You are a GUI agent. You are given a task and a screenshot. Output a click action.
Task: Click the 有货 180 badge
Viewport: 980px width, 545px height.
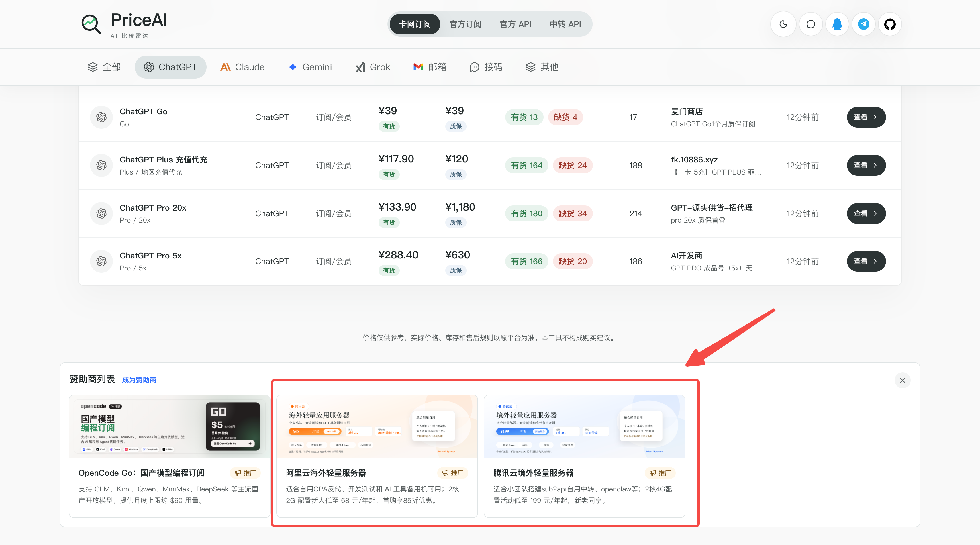(526, 213)
